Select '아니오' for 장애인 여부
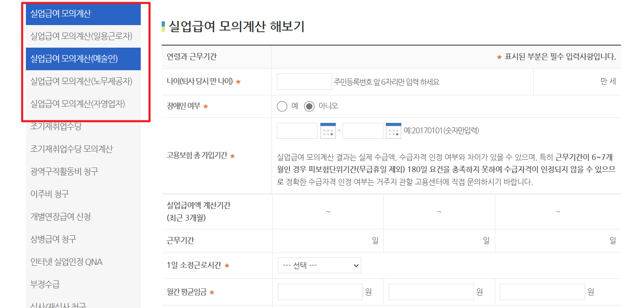The height and width of the screenshot is (308, 644). [x=309, y=106]
